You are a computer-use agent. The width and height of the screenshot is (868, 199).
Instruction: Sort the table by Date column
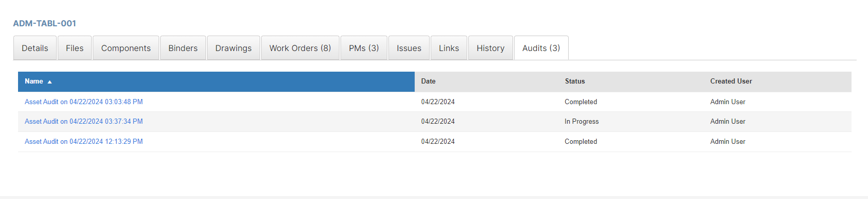pyautogui.click(x=428, y=81)
